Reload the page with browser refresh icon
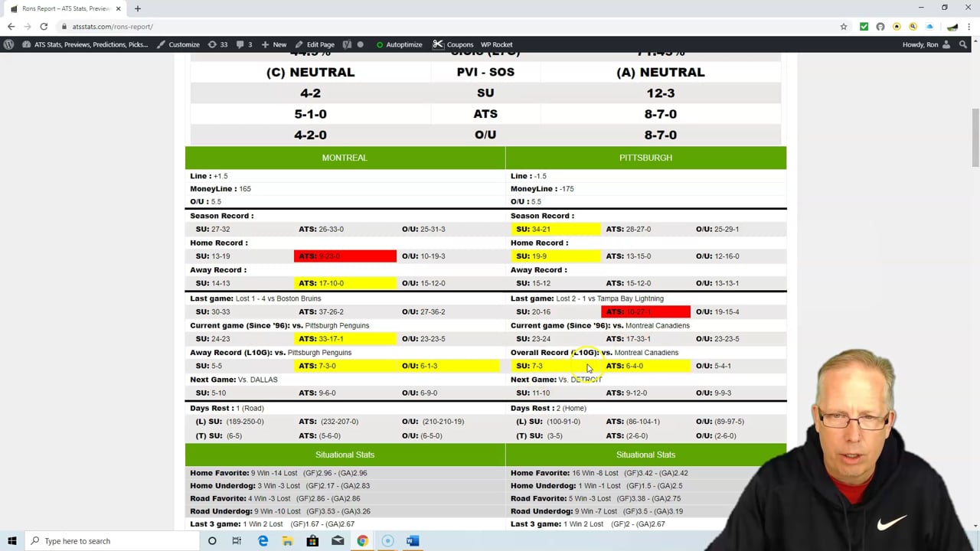The height and width of the screenshot is (551, 980). coord(45,27)
